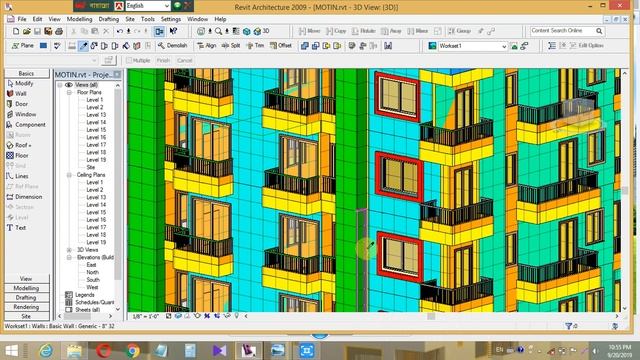Click the 1/8" = 1'-0" view scale
The height and width of the screenshot is (360, 640).
coord(146,316)
